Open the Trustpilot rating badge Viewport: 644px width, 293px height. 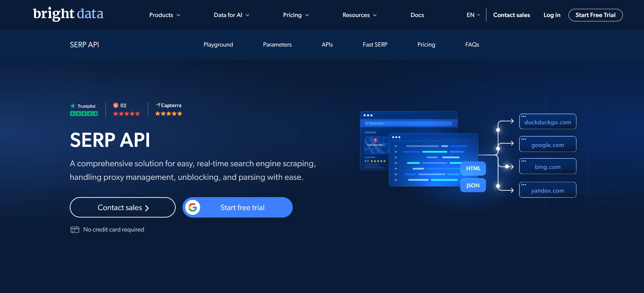coord(84,109)
